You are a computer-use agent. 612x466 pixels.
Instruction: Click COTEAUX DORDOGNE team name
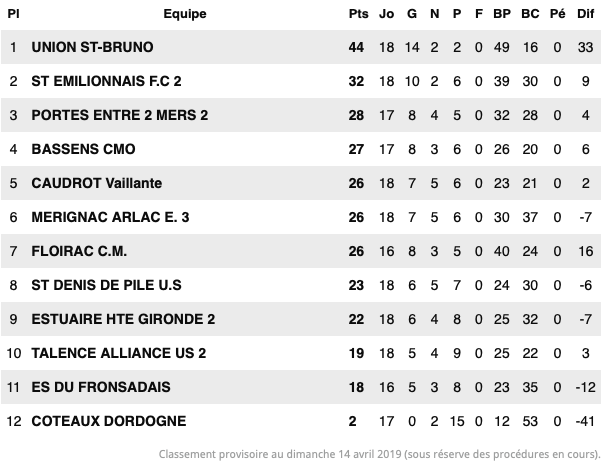tap(109, 421)
